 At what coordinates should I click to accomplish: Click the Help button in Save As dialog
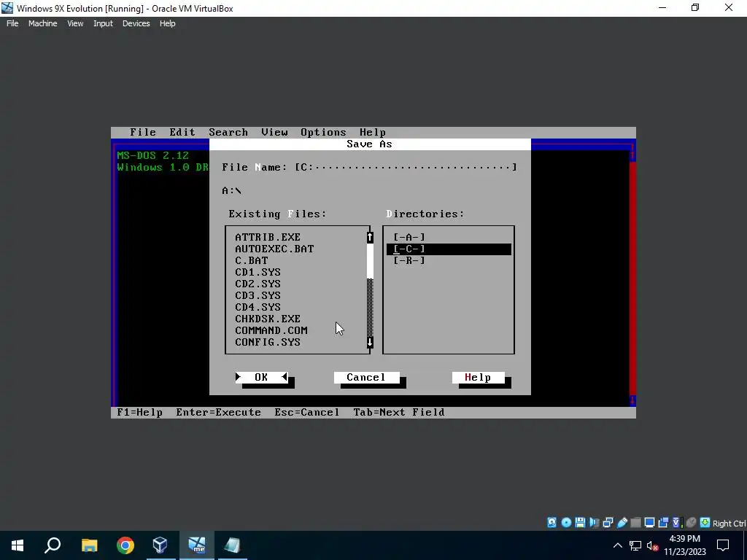(x=478, y=377)
